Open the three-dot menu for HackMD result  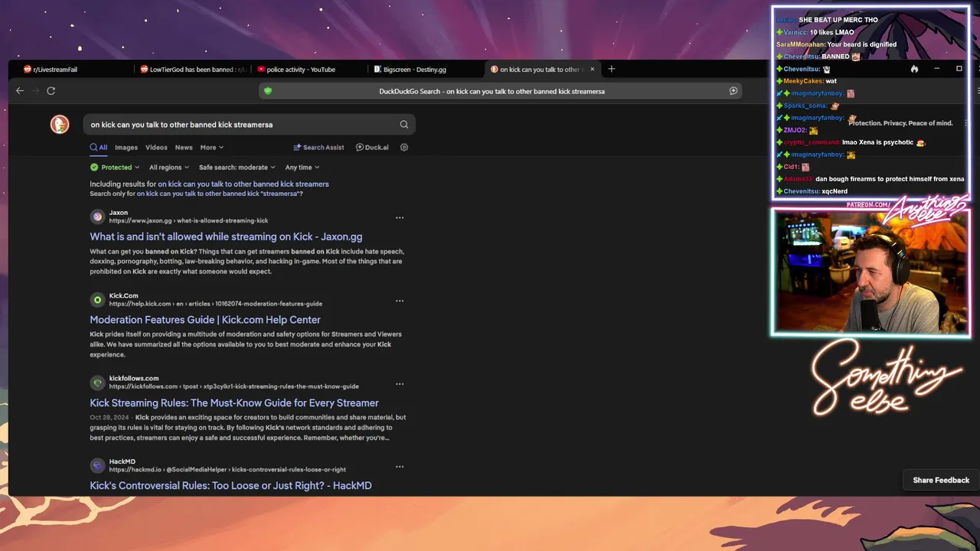tap(400, 466)
